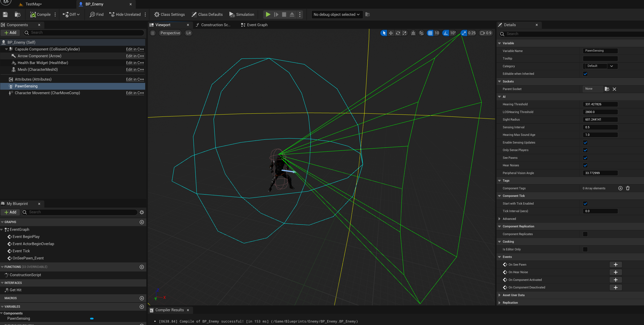Enable Simulation mode
This screenshot has width=644, height=325.
(242, 15)
